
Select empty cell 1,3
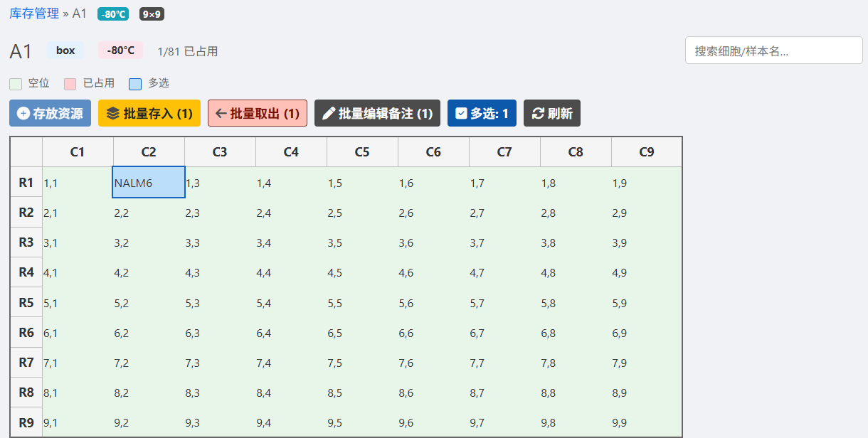click(221, 182)
